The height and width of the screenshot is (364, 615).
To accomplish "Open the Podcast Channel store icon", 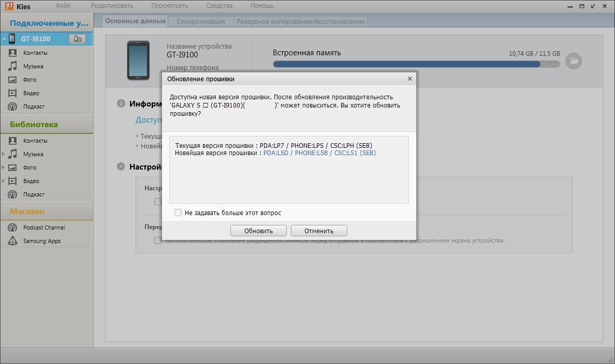I will [12, 228].
